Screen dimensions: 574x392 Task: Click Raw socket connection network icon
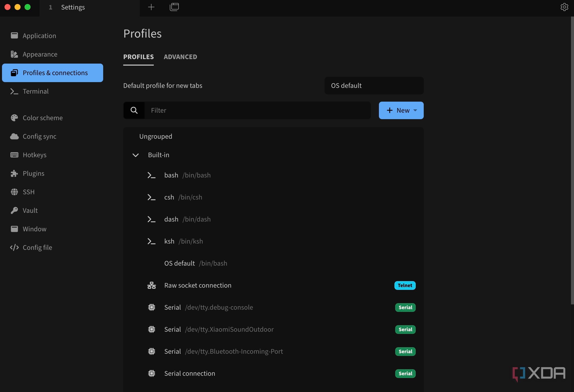coord(152,285)
